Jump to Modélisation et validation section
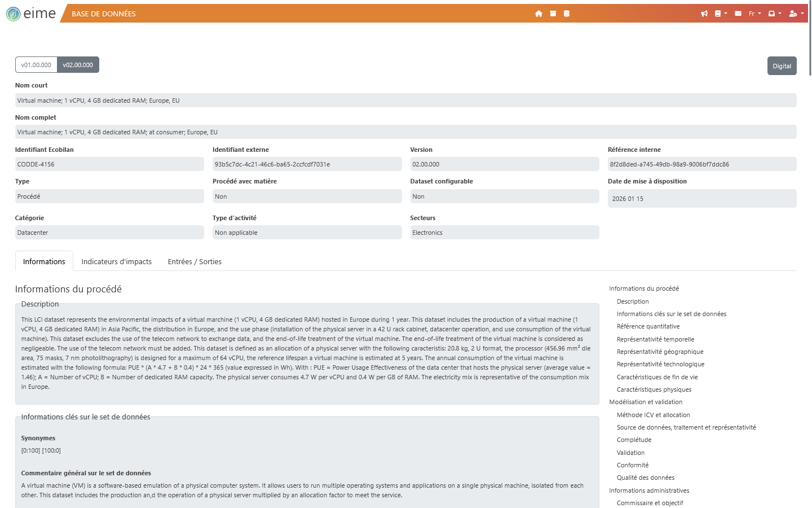Viewport: 812px width, 508px height. click(646, 402)
